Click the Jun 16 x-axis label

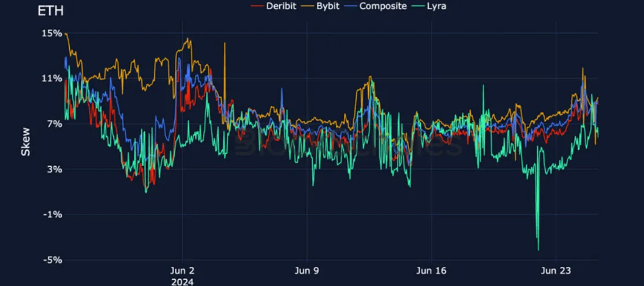[431, 271]
